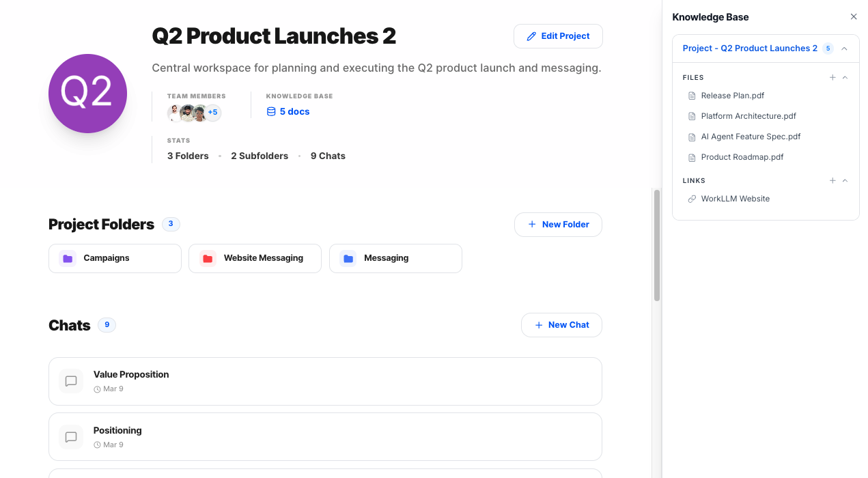Click the Value Proposition chat bubble icon
This screenshot has width=868, height=478.
point(71,381)
